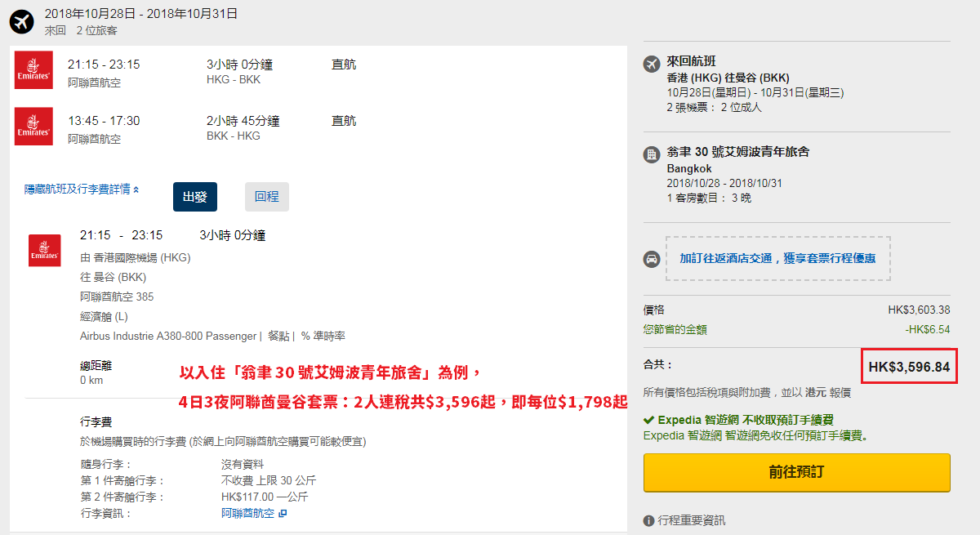This screenshot has height=535, width=980.
Task: Click the car icon in the add-transport box
Action: [652, 258]
